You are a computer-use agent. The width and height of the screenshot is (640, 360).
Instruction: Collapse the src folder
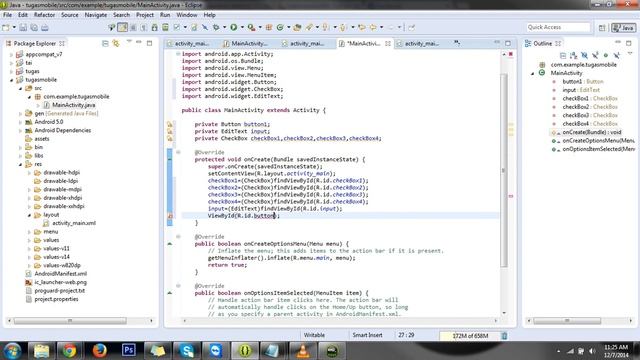click(20, 88)
